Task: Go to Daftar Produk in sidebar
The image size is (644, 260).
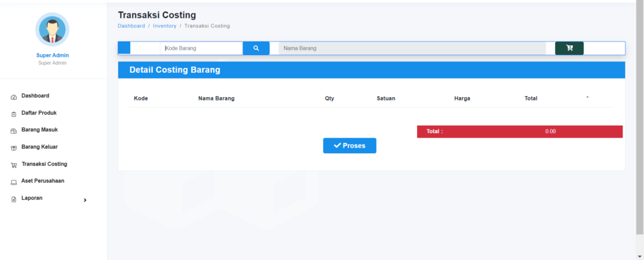Action: pos(39,113)
